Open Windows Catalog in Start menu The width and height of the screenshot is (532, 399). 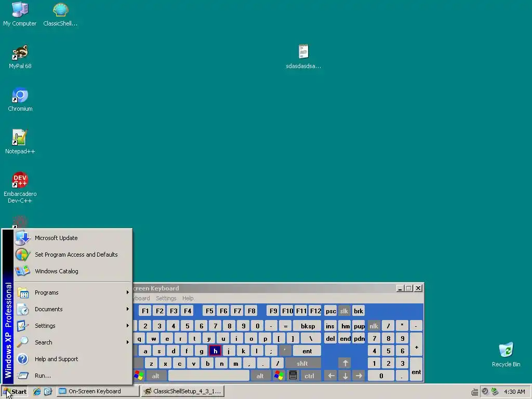click(x=73, y=271)
